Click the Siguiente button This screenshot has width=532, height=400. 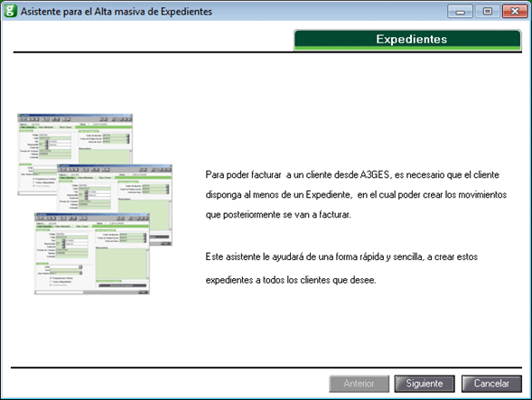(425, 384)
